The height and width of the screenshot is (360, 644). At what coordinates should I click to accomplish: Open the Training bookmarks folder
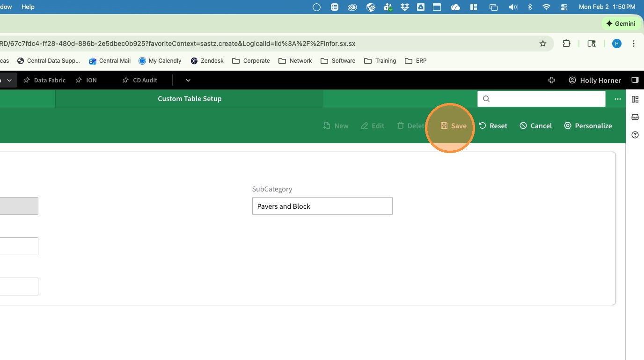click(380, 61)
